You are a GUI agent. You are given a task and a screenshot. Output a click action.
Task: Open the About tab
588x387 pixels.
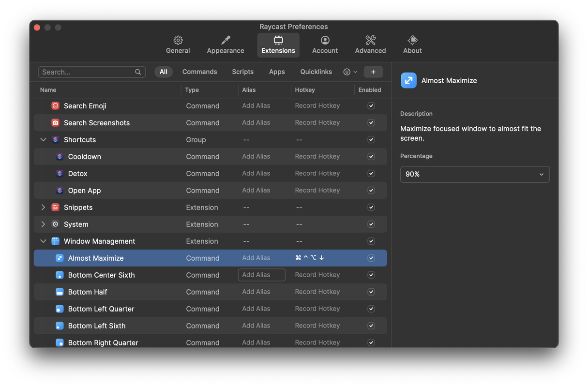(x=412, y=45)
